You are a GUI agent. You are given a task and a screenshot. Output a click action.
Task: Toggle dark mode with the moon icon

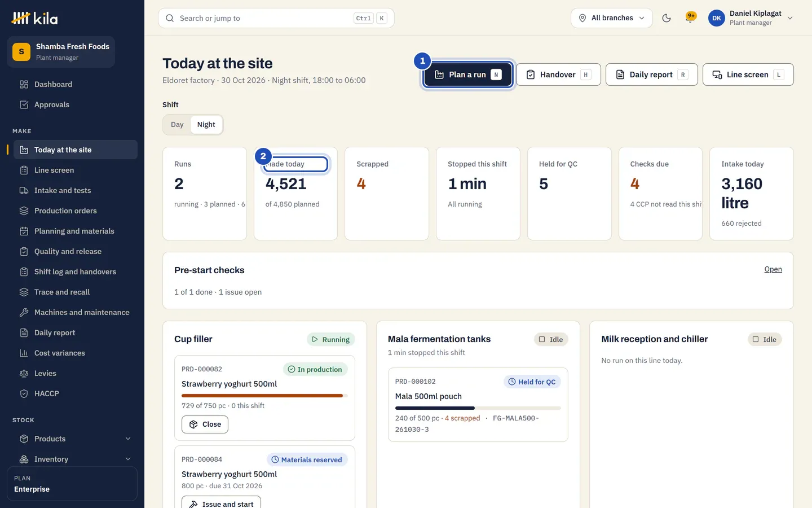point(667,18)
